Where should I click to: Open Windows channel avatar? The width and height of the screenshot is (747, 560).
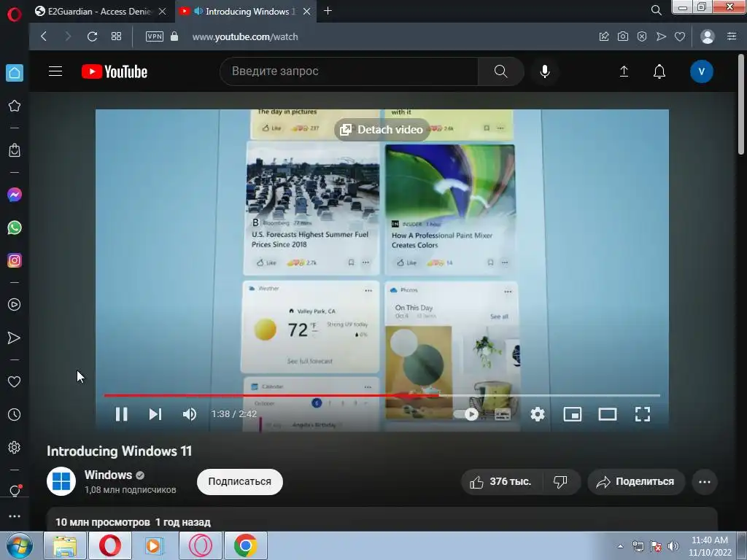click(x=61, y=481)
